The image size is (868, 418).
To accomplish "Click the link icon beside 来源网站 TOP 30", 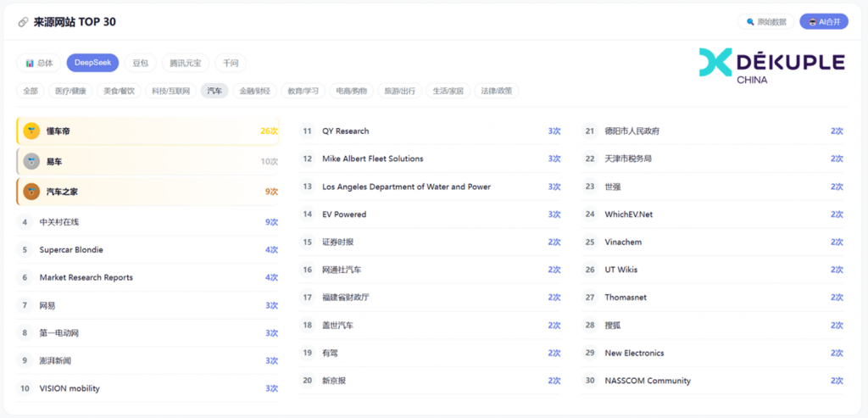I will click(23, 22).
